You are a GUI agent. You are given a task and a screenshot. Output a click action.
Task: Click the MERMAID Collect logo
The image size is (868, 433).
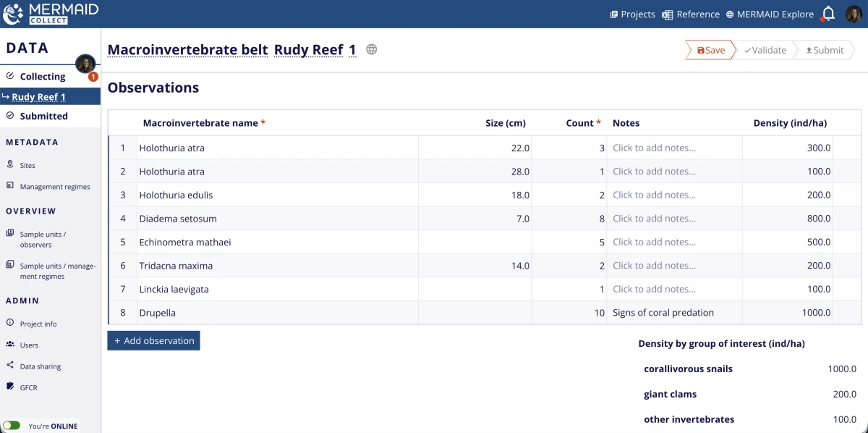coord(51,13)
